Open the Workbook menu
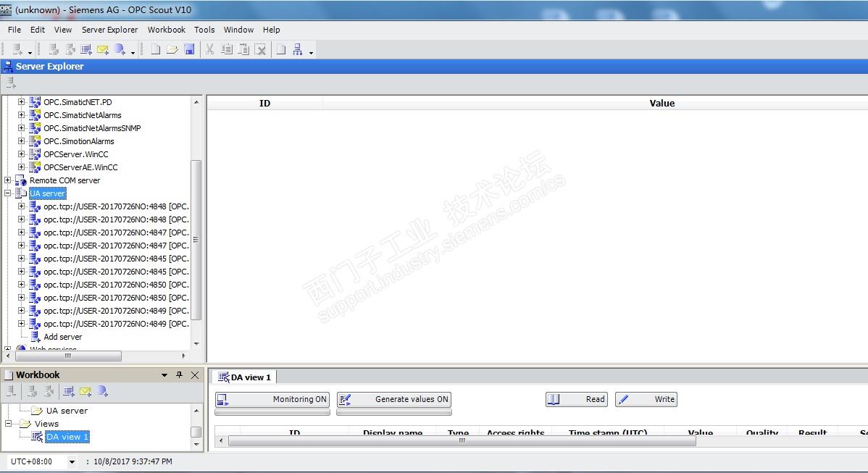Viewport: 868px width, 473px height. (x=166, y=30)
